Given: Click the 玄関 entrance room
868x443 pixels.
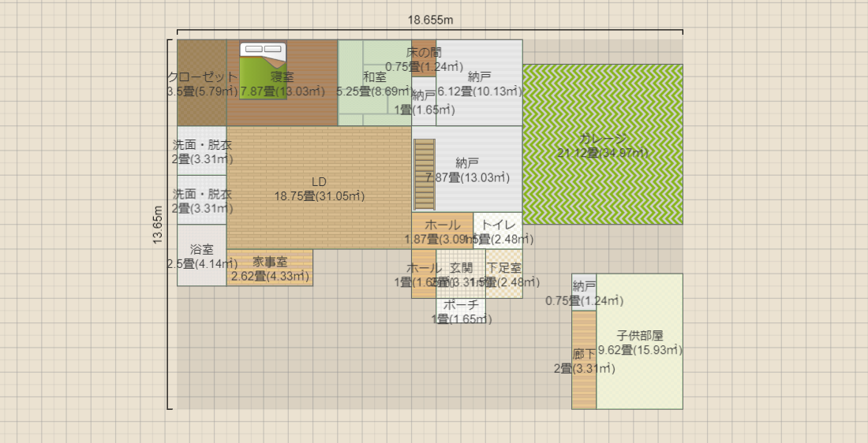Looking at the screenshot, I should point(461,274).
